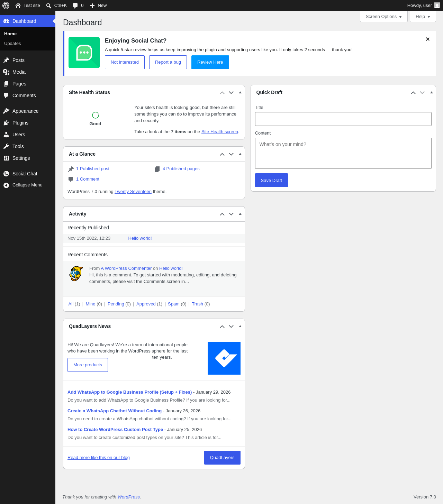Screen dimensions: 443x504
Task: Click the Users person icon in sidebar
Action: [6, 135]
